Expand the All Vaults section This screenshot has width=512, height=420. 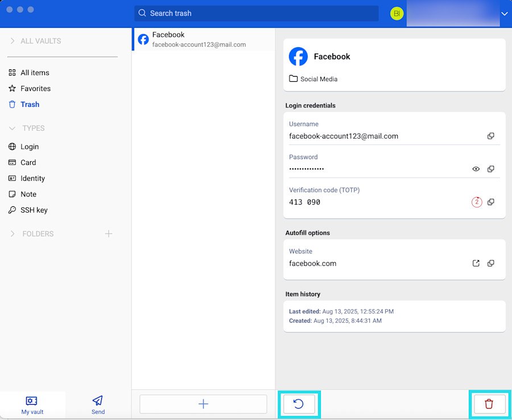coord(13,41)
